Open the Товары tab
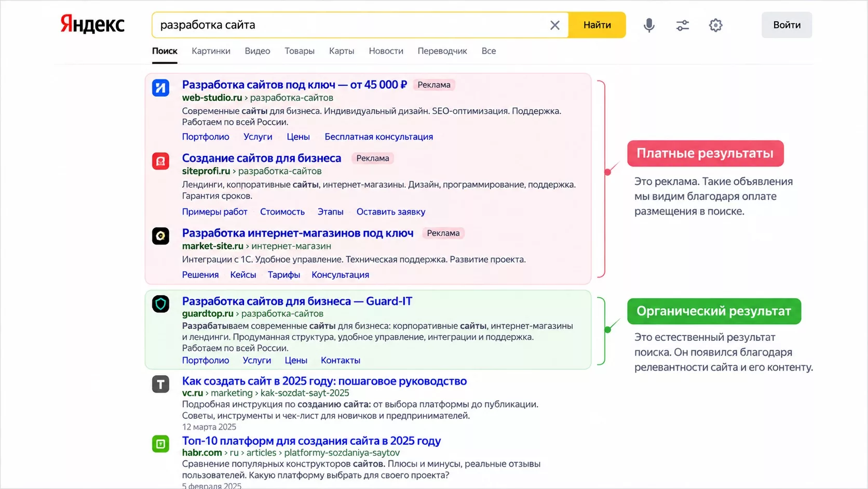The image size is (868, 489). (300, 51)
